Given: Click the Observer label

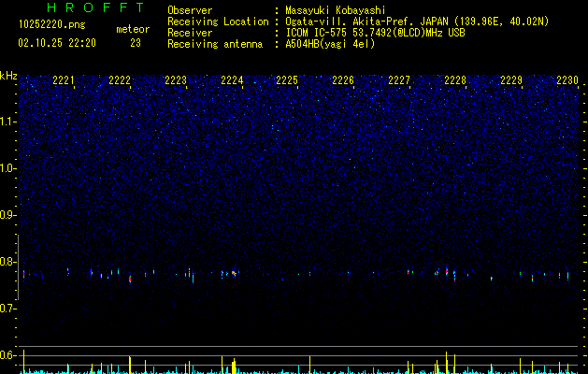Looking at the screenshot, I should 190,10.
